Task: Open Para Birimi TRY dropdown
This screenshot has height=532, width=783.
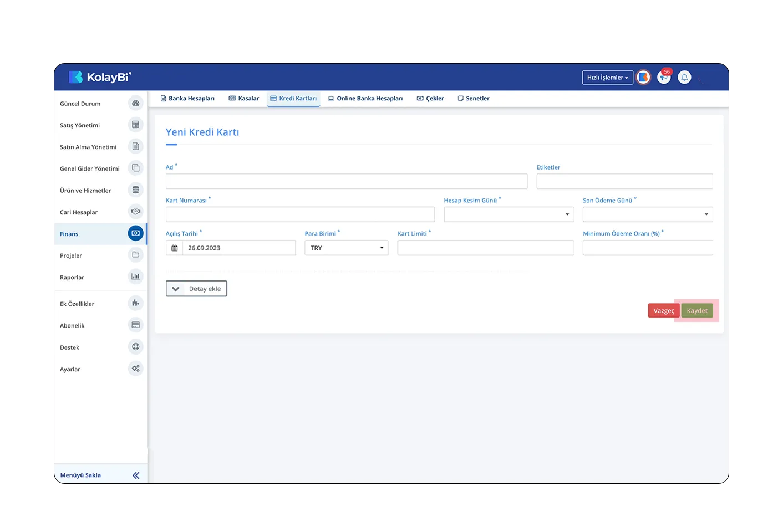Action: point(347,248)
